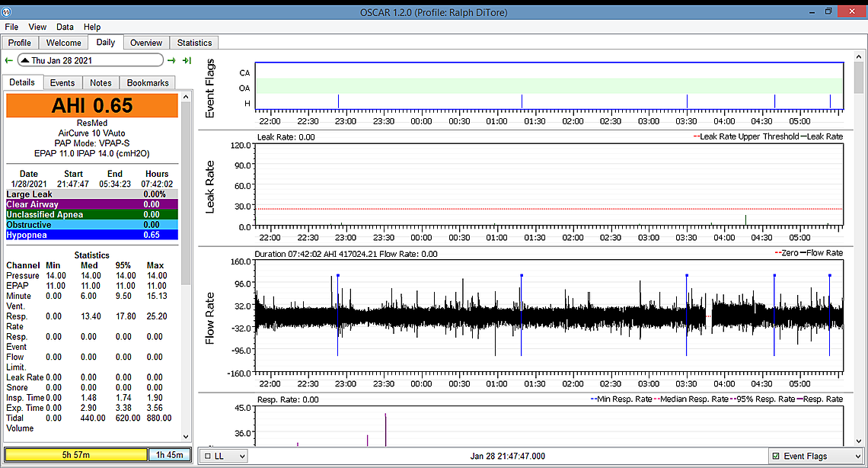Click the orange AHI 0.65 banner
This screenshot has width=868, height=468.
(92, 105)
